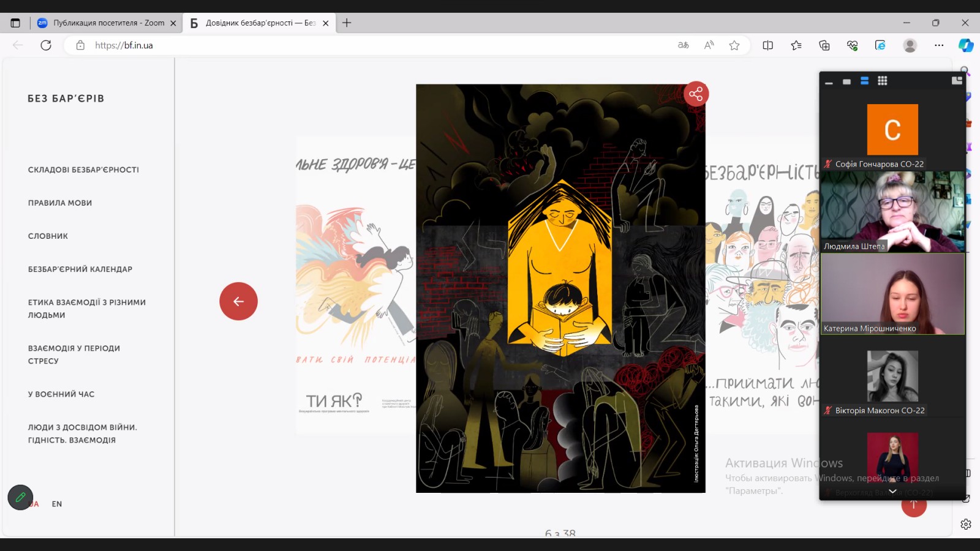Close the 'Довідник безбар'єрності' tab

[326, 23]
